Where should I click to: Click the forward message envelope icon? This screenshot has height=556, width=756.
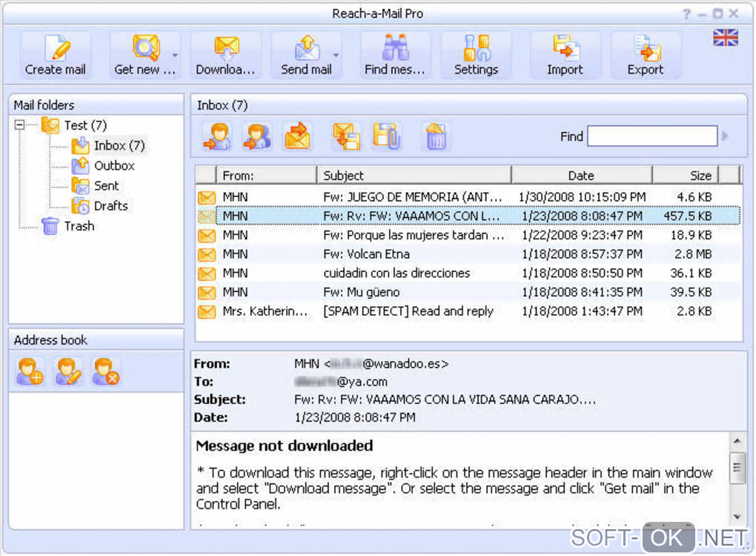click(x=297, y=136)
